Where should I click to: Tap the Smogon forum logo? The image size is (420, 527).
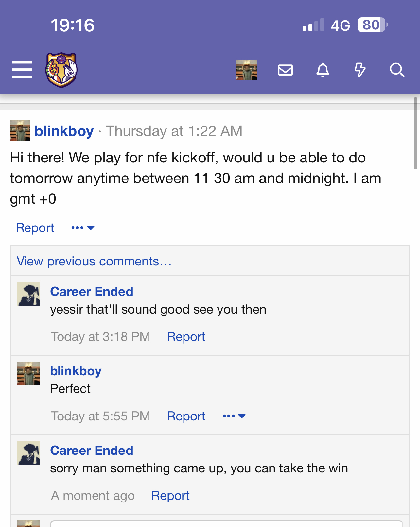pos(61,70)
